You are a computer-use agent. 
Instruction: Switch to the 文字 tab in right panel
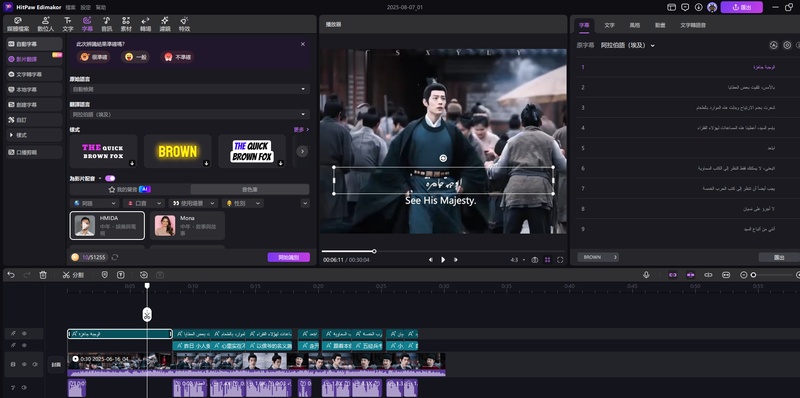click(609, 25)
